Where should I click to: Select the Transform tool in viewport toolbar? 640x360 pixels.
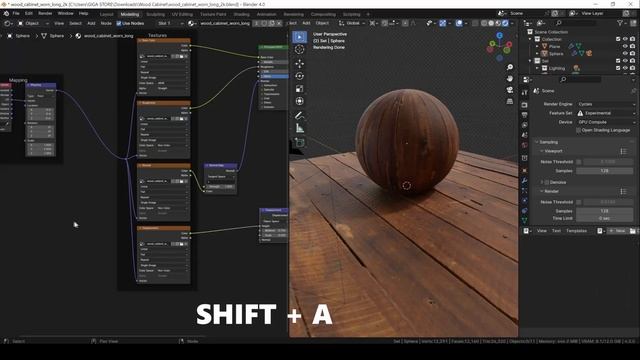(300, 101)
